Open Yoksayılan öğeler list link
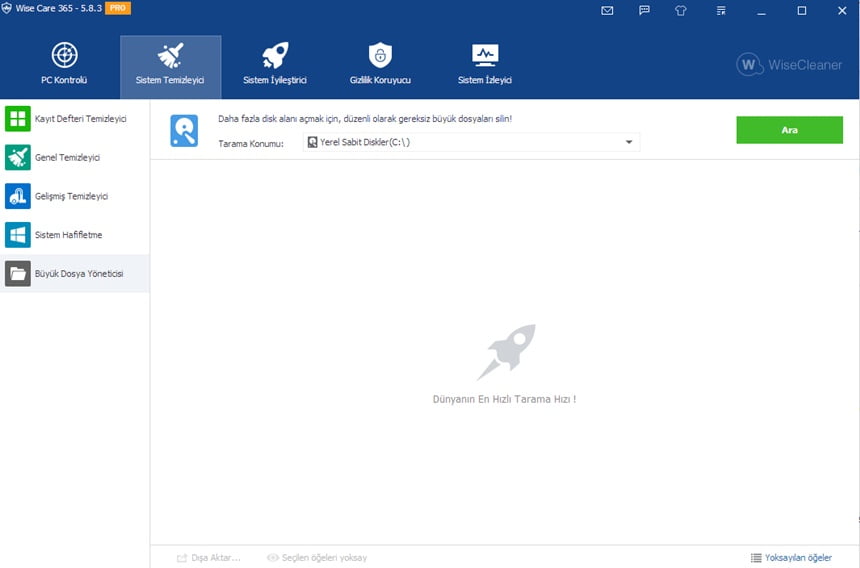 click(791, 557)
